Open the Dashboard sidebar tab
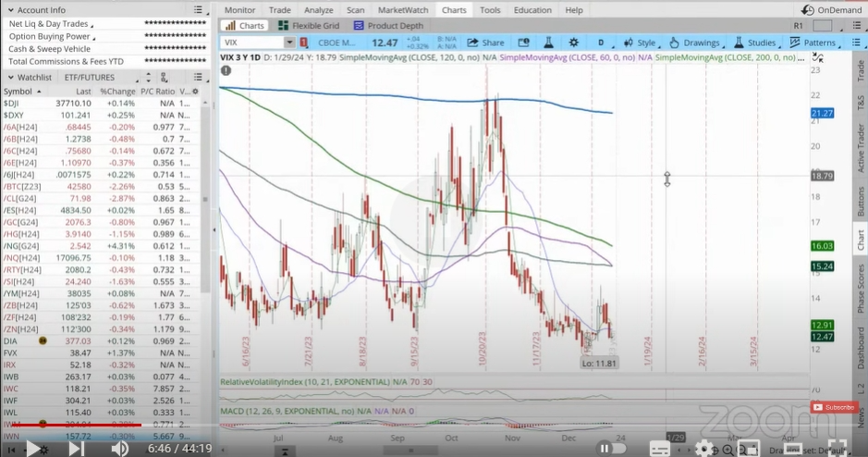The width and height of the screenshot is (868, 457). pos(861,348)
